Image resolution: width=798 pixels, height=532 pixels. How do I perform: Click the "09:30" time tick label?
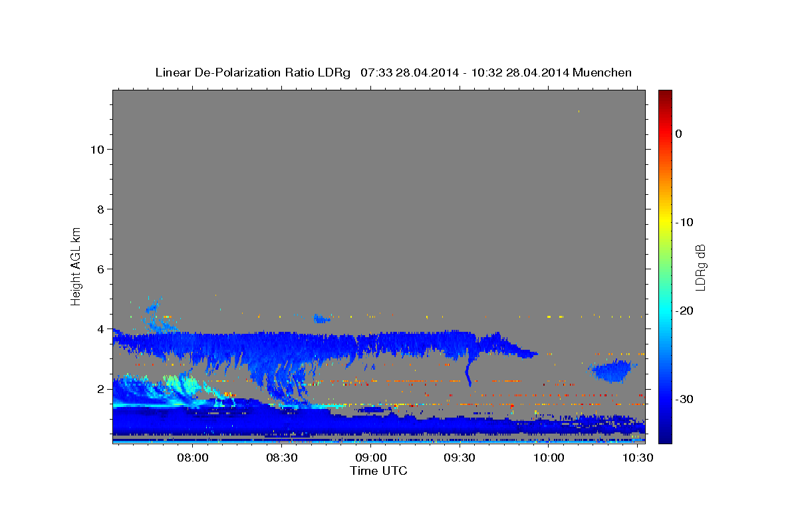click(x=461, y=458)
